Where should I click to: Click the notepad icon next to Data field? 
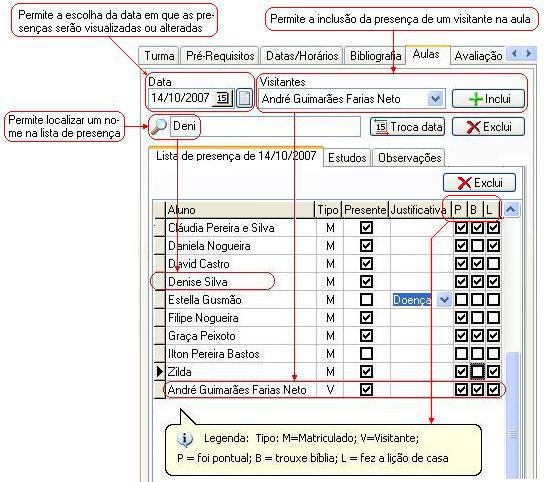click(x=244, y=99)
